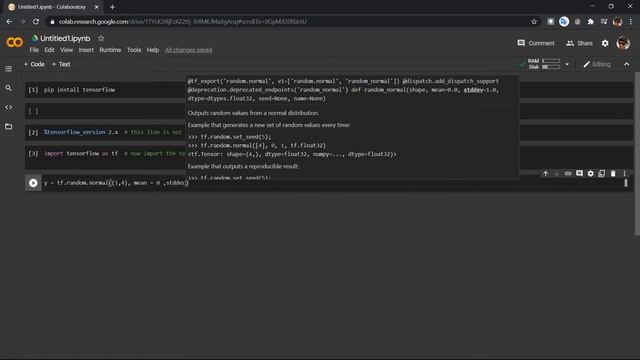Add a comment to the cell
This screenshot has width=640, height=360.
coord(579,173)
